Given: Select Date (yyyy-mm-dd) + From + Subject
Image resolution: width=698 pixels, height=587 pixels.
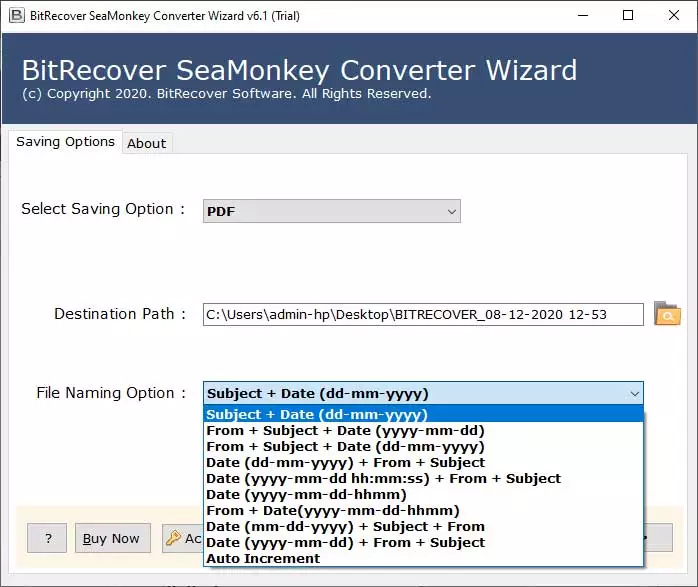Looking at the screenshot, I should [423, 542].
